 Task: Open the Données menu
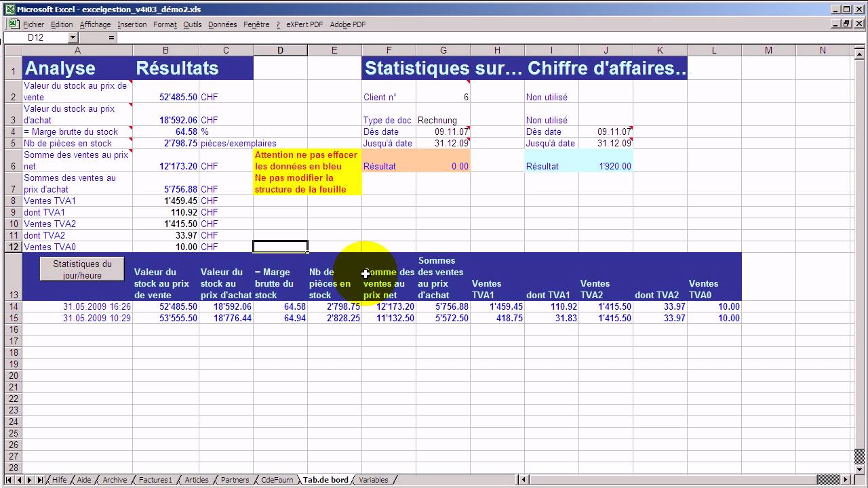222,24
